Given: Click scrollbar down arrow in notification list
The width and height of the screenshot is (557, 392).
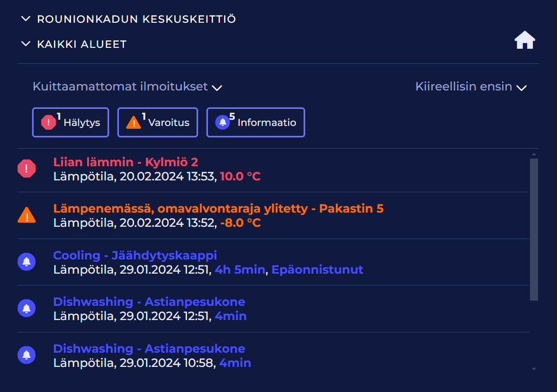Looking at the screenshot, I should coord(534,369).
